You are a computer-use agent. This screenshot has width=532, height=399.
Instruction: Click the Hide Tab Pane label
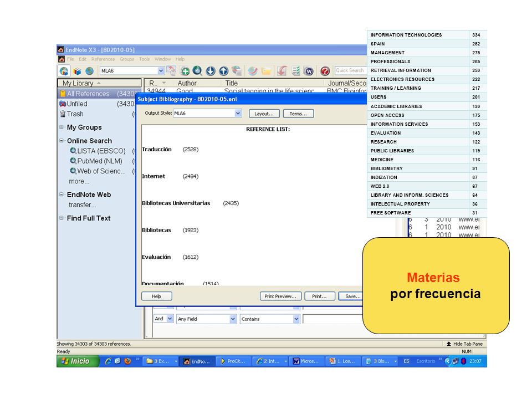point(468,344)
